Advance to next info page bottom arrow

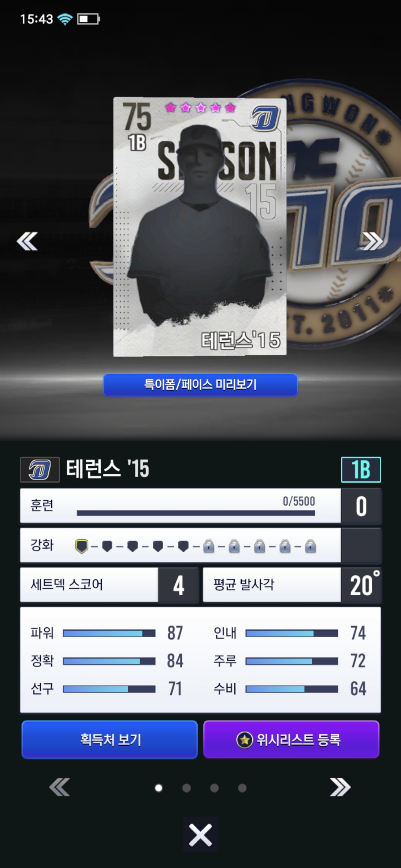point(340,787)
